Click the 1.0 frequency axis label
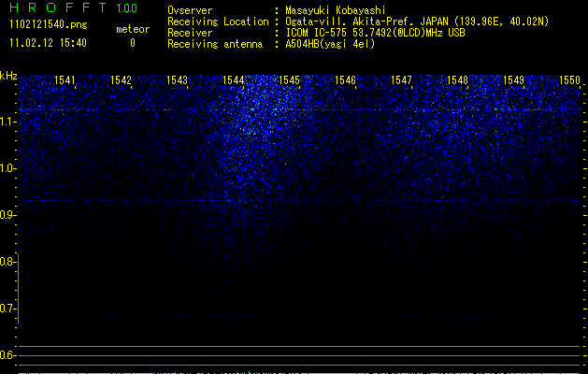 [x=7, y=168]
